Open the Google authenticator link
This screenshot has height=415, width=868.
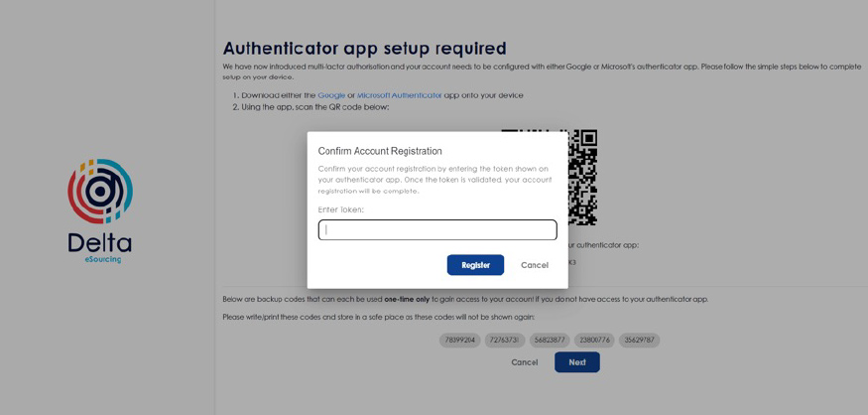coord(331,95)
